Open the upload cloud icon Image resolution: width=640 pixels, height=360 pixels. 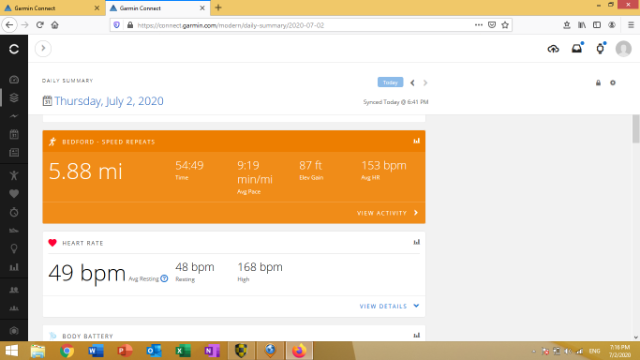553,49
